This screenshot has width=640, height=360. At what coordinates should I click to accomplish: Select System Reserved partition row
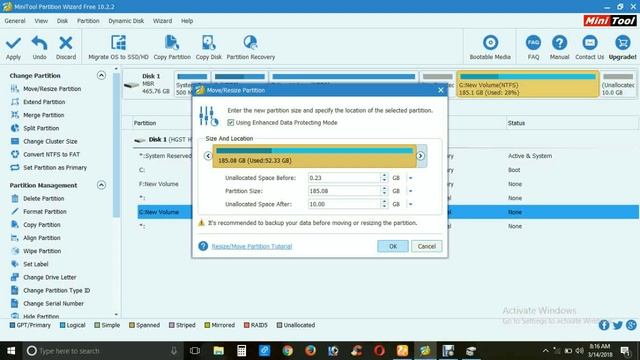tap(165, 156)
